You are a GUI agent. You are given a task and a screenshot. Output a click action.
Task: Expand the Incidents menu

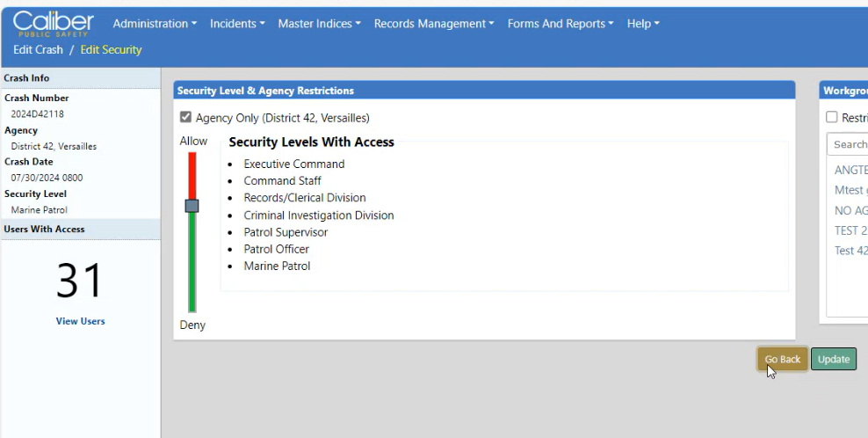[x=238, y=24]
